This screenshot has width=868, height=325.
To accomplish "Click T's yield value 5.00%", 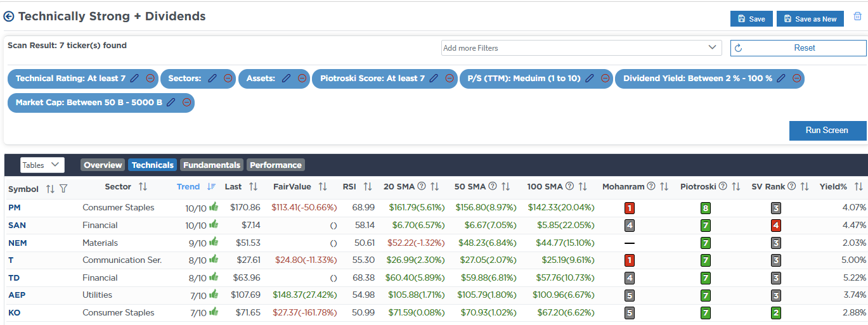I will (x=853, y=260).
